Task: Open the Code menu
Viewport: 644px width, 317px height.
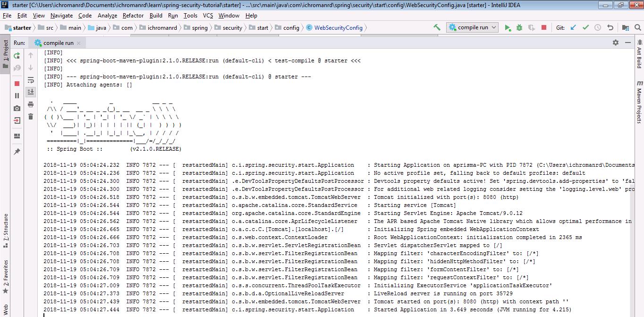Action: click(85, 15)
